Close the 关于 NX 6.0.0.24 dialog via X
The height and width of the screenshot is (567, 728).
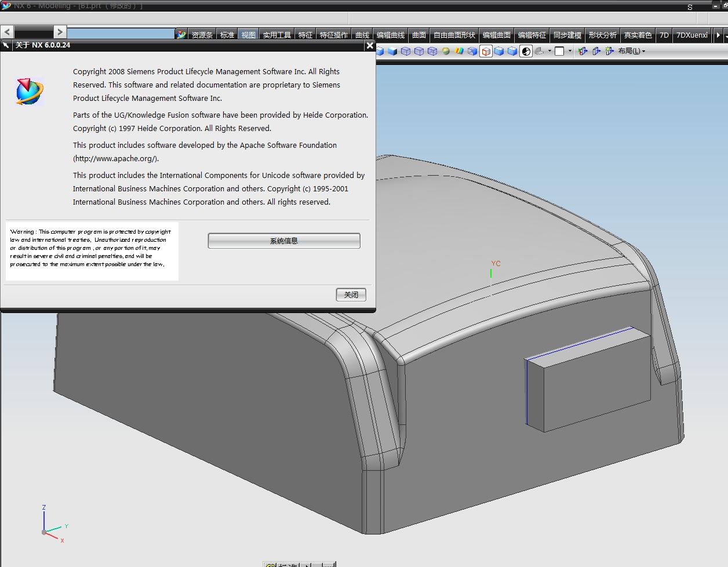click(370, 45)
